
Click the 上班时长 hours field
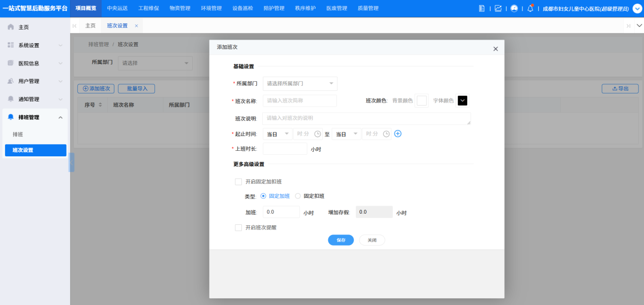pyautogui.click(x=285, y=149)
